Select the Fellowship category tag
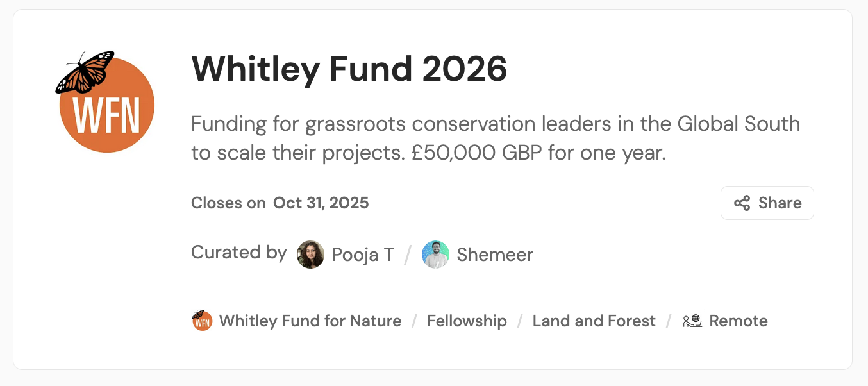Image resolution: width=868 pixels, height=386 pixels. 467,321
